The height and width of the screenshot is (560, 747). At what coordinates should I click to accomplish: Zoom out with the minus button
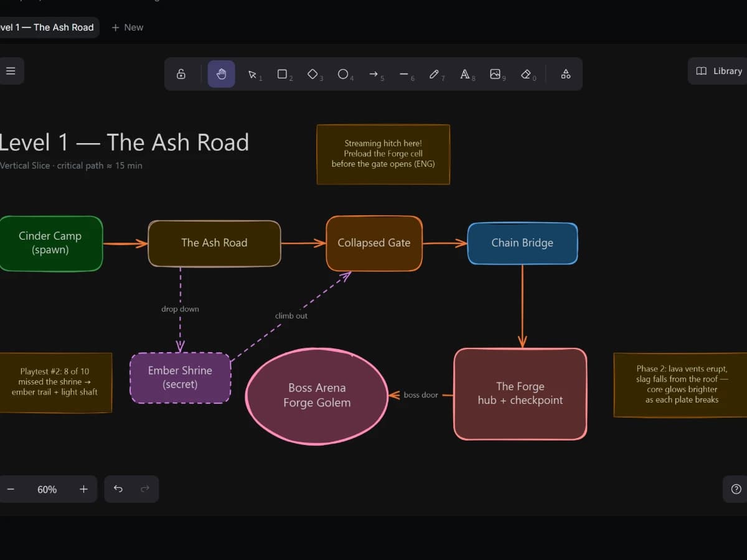pyautogui.click(x=11, y=489)
